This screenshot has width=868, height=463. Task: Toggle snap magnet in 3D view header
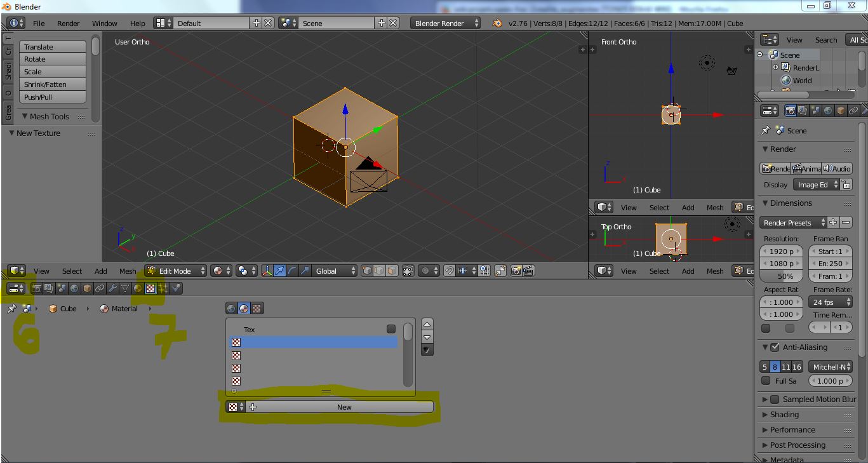click(x=450, y=271)
